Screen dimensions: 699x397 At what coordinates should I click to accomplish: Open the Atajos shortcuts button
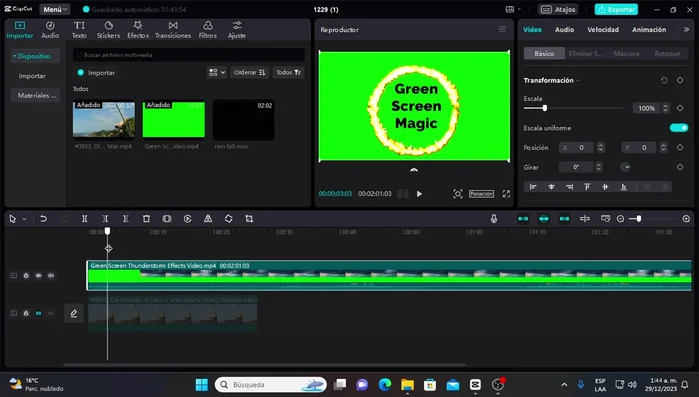point(558,9)
